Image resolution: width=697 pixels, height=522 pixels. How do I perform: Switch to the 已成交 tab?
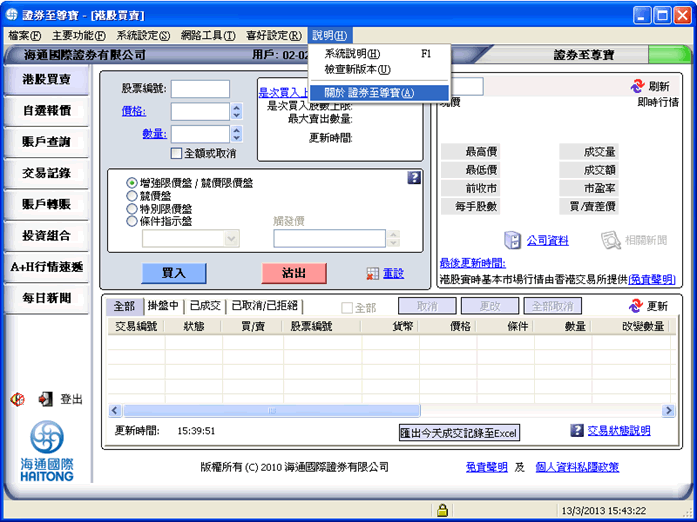coord(205,305)
